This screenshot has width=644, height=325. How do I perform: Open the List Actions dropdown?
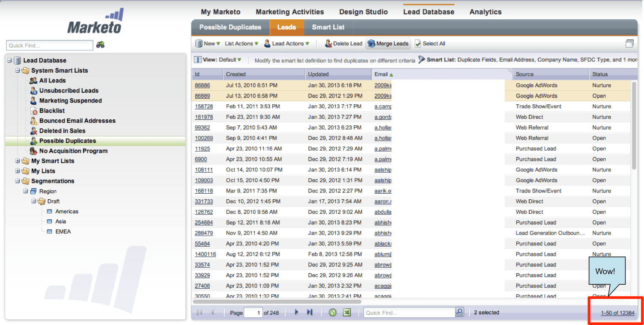241,44
